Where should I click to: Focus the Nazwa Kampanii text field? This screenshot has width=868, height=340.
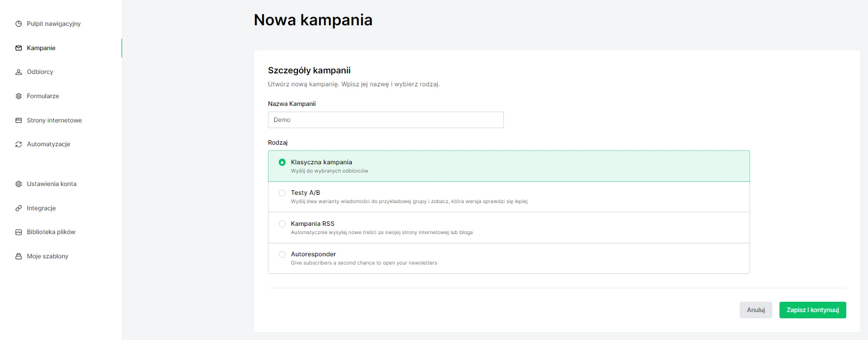(x=385, y=120)
